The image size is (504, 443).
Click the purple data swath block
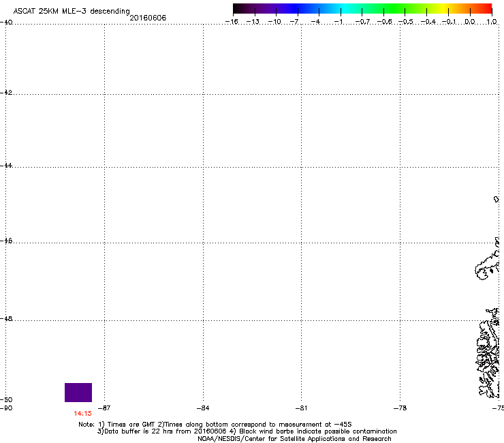[x=78, y=393]
